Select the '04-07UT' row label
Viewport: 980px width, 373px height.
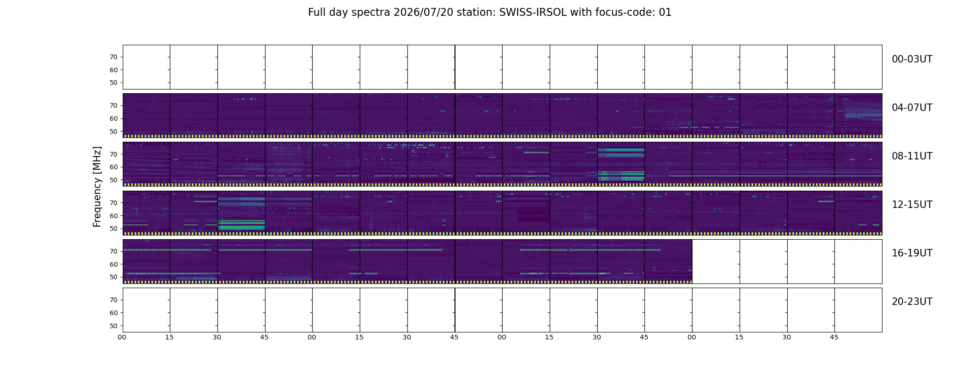[912, 108]
